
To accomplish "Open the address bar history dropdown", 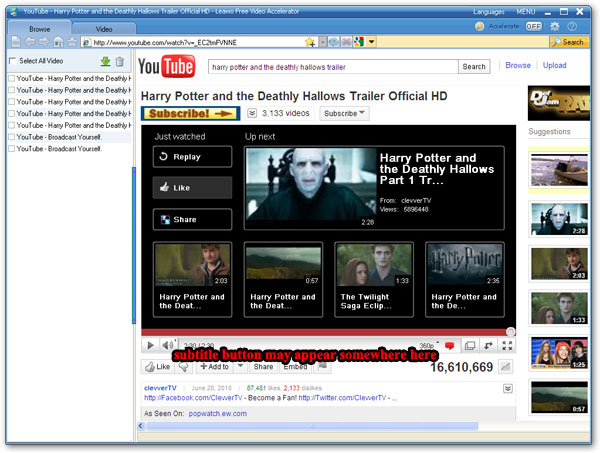I will click(323, 42).
